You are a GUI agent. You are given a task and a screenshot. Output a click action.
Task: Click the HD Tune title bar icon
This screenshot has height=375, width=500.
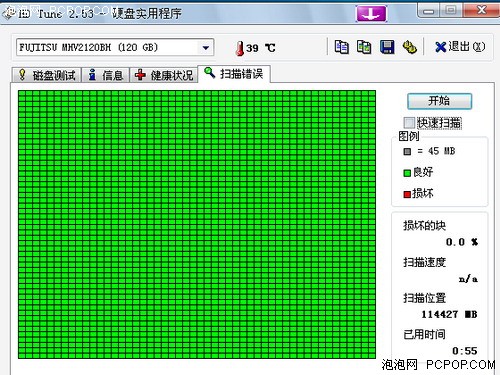9,13
